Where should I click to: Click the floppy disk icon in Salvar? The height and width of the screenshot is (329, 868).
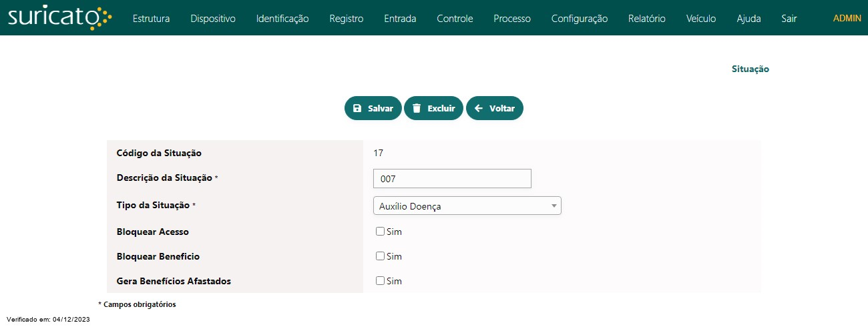(357, 108)
